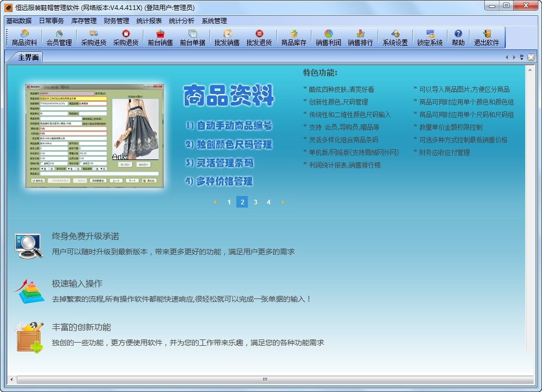Click 多种价格管理 feature text
The image size is (542, 392).
pos(219,181)
